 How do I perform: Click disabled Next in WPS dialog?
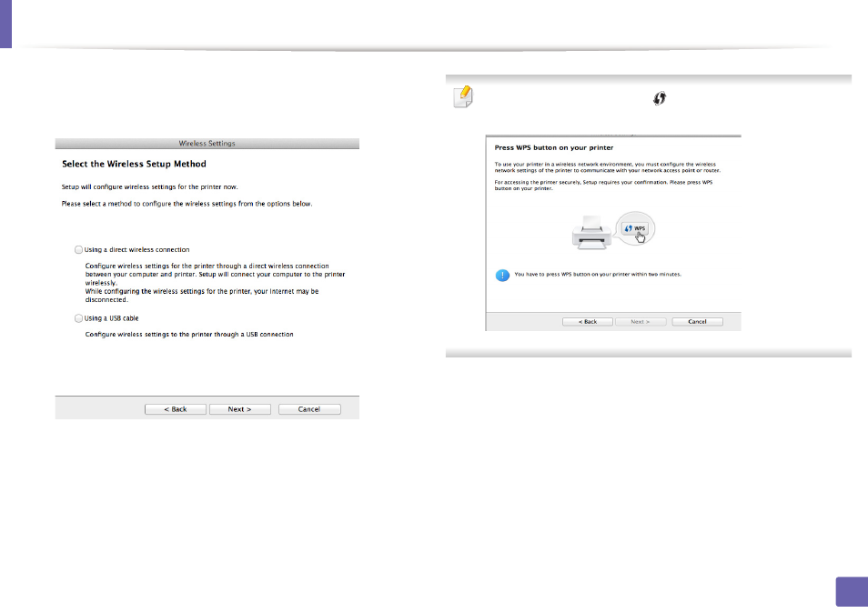[x=641, y=321]
